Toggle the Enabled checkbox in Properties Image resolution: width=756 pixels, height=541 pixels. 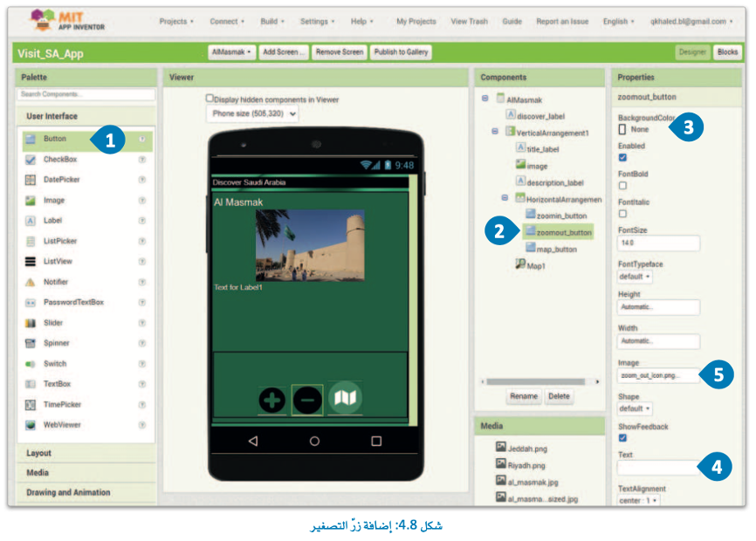pos(622,158)
